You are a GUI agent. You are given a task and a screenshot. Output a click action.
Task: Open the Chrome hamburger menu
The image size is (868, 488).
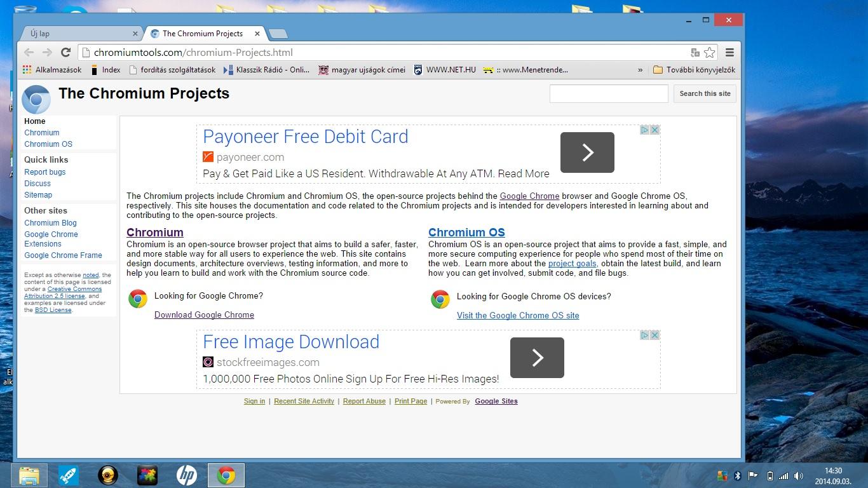729,53
